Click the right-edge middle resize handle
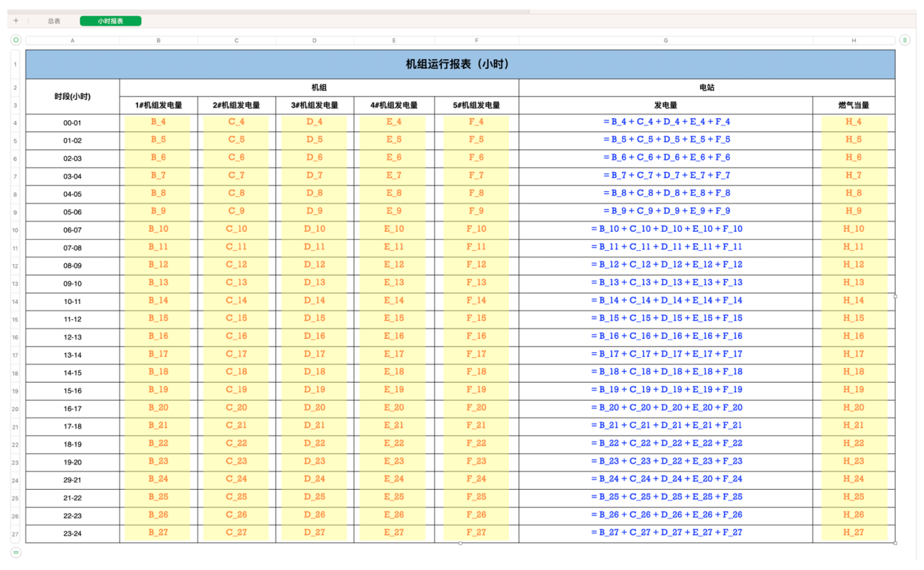The height and width of the screenshot is (570, 924). click(x=895, y=297)
